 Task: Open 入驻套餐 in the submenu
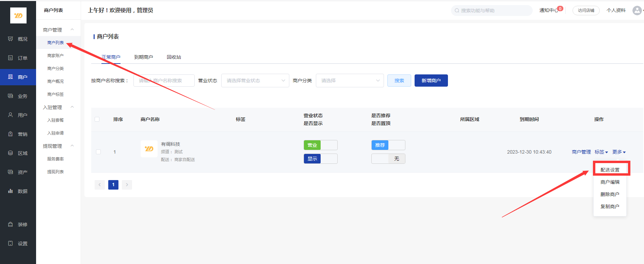(55, 120)
